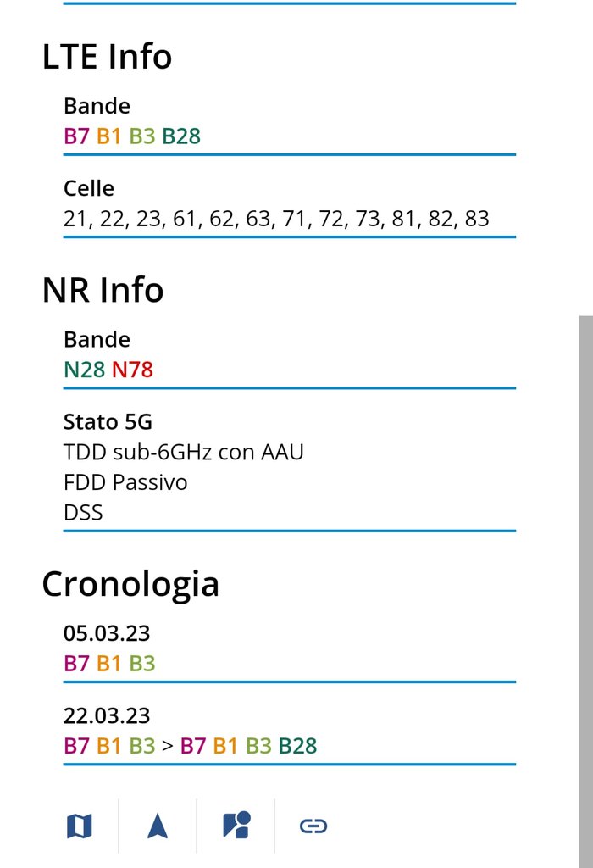This screenshot has width=593, height=868.
Task: Select the red N78 band label
Action: click(132, 370)
